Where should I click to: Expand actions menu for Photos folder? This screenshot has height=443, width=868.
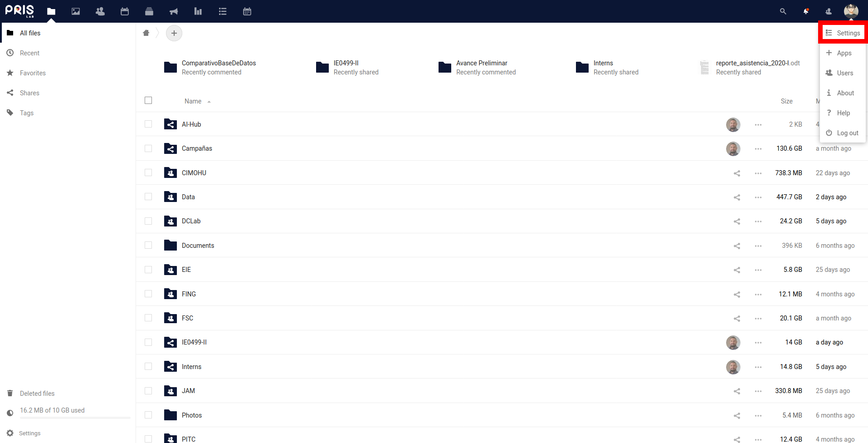click(758, 415)
